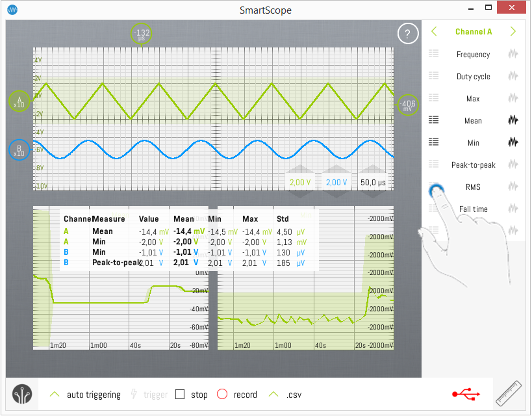This screenshot has width=532, height=416.
Task: Select the Peak-to-peak measurement entry
Action: pyautogui.click(x=473, y=165)
